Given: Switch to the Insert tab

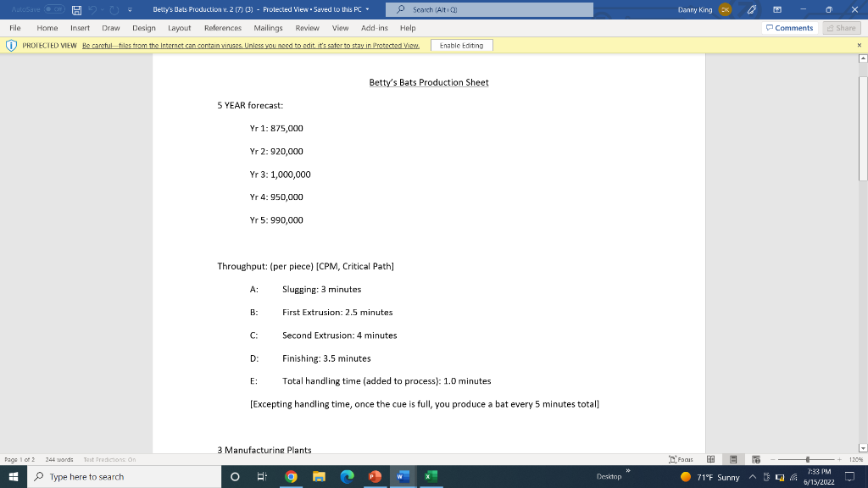Looking at the screenshot, I should (x=80, y=28).
